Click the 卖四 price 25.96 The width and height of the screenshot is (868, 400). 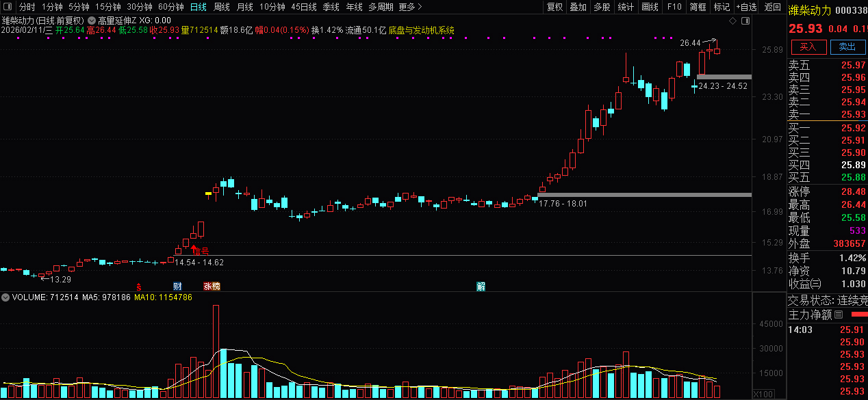854,78
